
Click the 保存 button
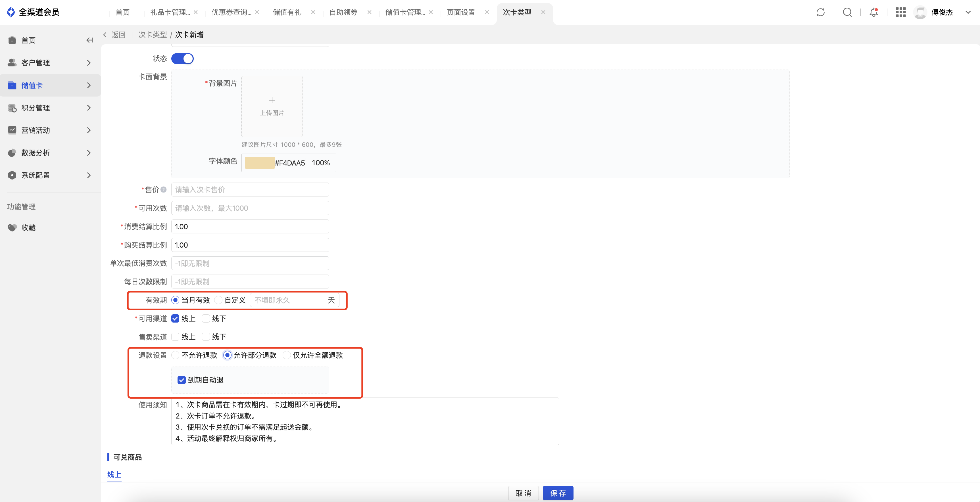pos(558,493)
